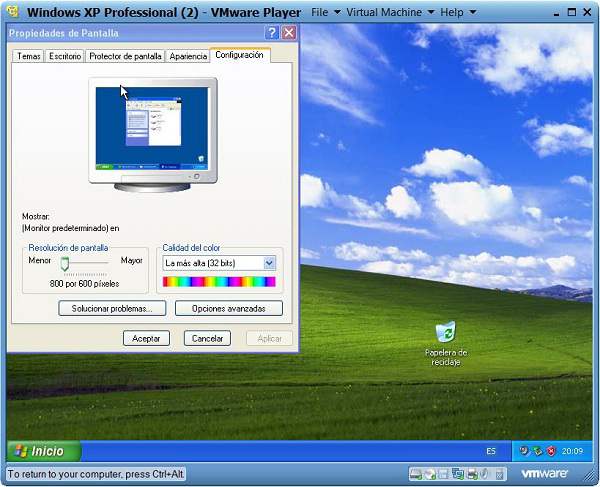This screenshot has height=487, width=600.
Task: Click the ES language bar indicator
Action: coord(491,451)
